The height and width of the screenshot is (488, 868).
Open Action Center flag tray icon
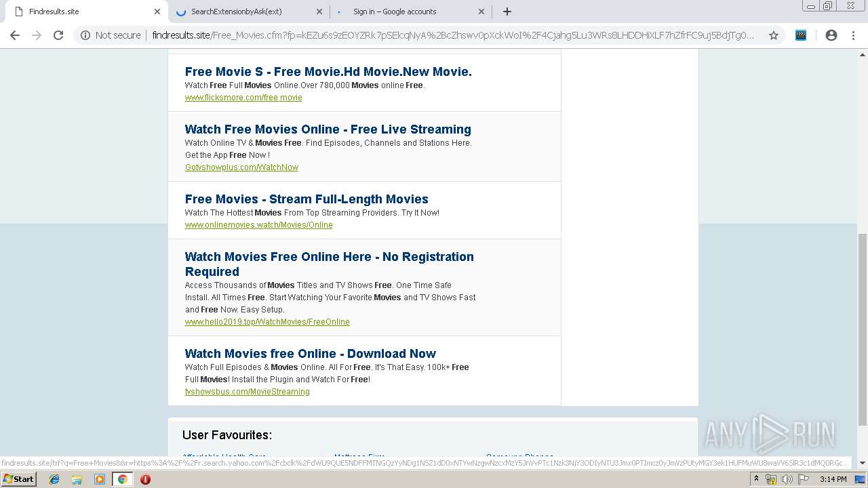[x=802, y=479]
